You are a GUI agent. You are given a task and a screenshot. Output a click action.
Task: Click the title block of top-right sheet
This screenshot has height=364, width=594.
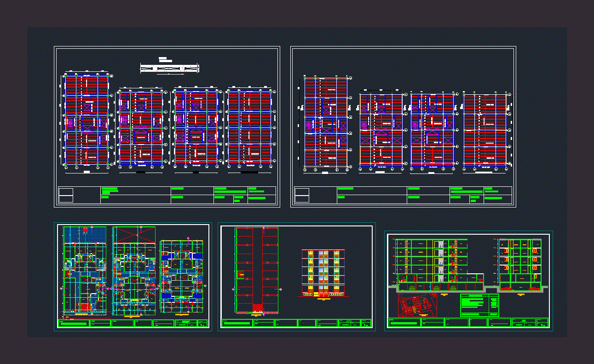[x=403, y=195]
